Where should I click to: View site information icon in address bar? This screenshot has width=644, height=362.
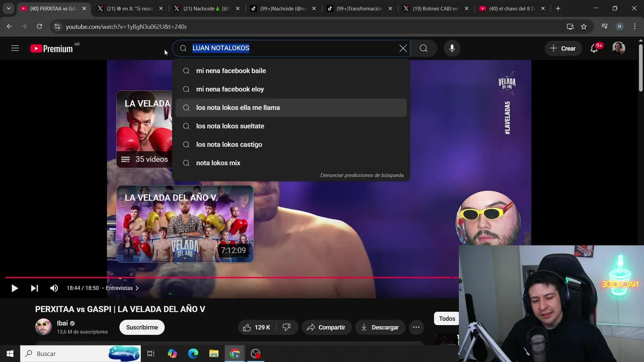[57, 27]
